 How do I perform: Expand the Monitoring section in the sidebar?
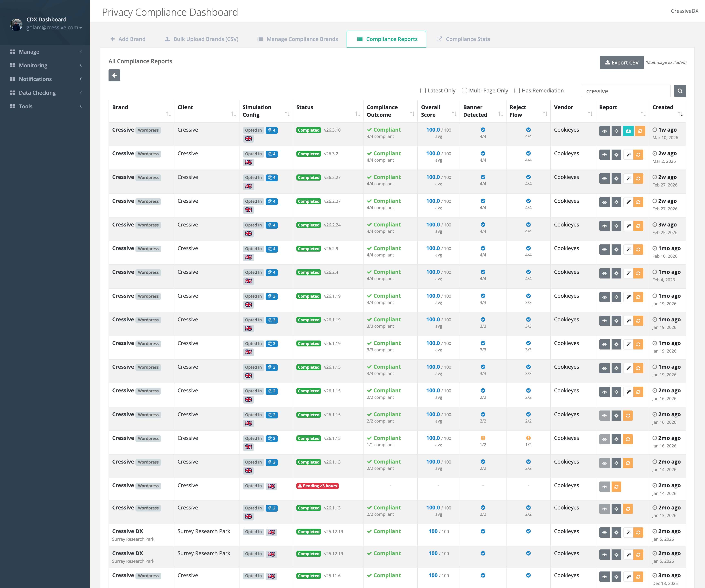(x=33, y=65)
